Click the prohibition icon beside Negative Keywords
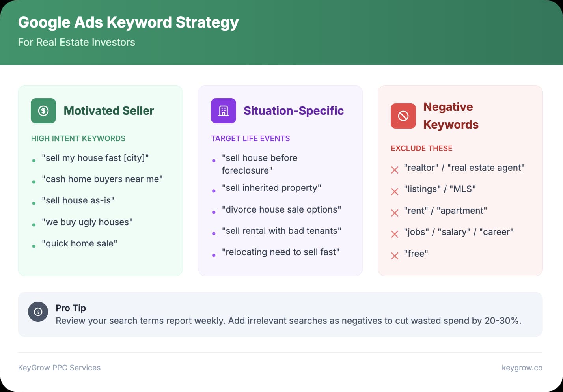 [x=403, y=116]
